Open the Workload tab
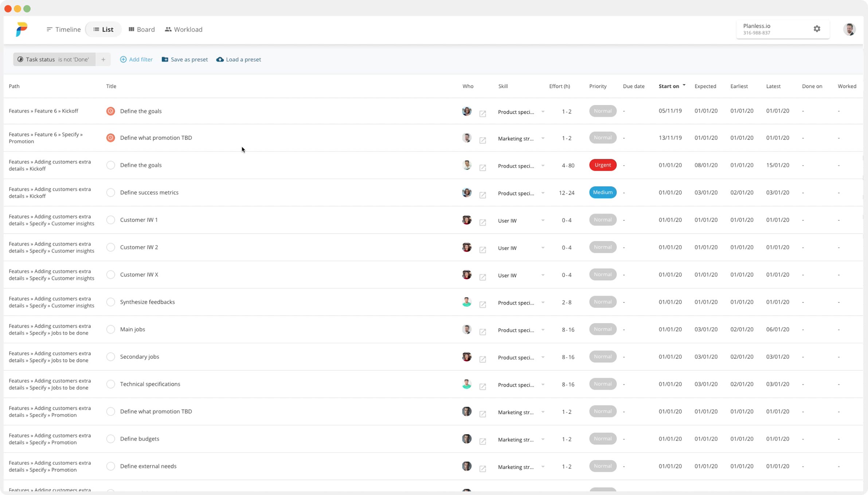This screenshot has width=868, height=495. pyautogui.click(x=183, y=30)
